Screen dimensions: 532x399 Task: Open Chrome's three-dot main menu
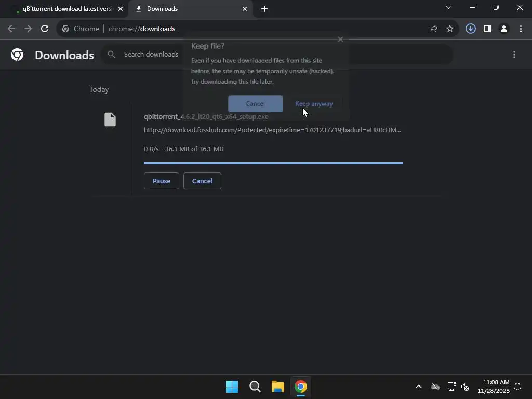[x=521, y=29]
